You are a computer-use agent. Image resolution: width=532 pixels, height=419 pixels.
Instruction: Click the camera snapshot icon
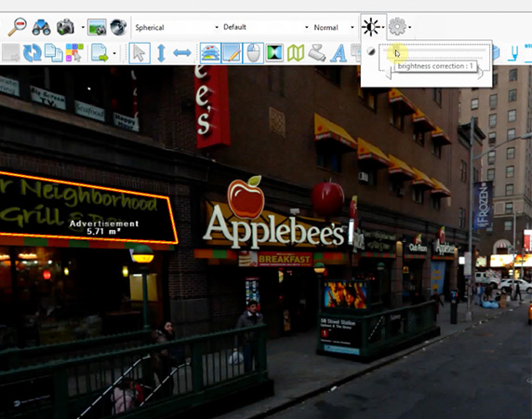(x=65, y=27)
